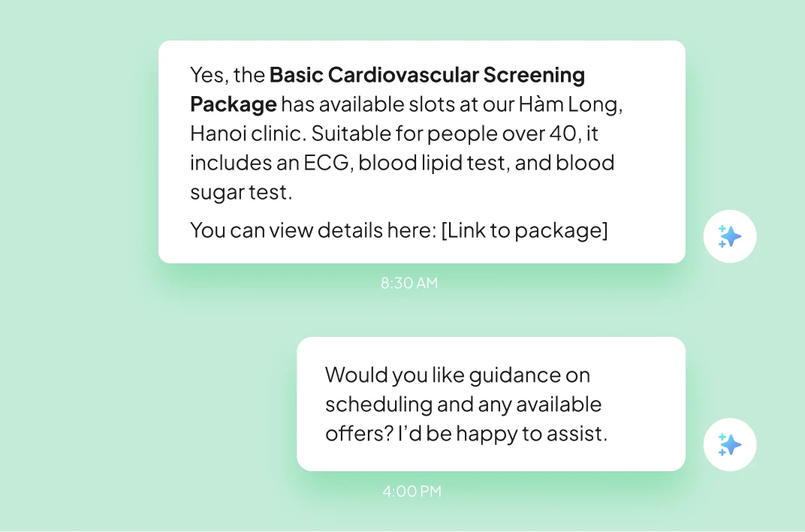Click the bold 'Basic Cardiovascular Screening' text
Viewport: 805px width, 532px height.
click(x=427, y=75)
